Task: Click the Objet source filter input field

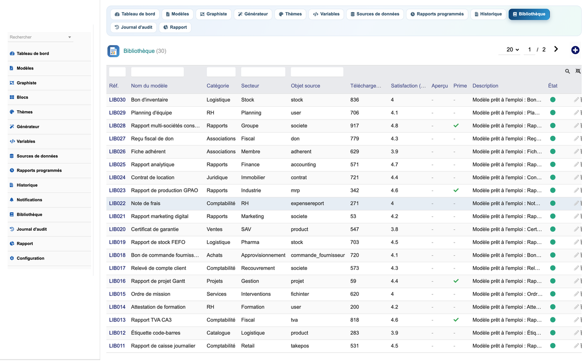Action: (317, 72)
